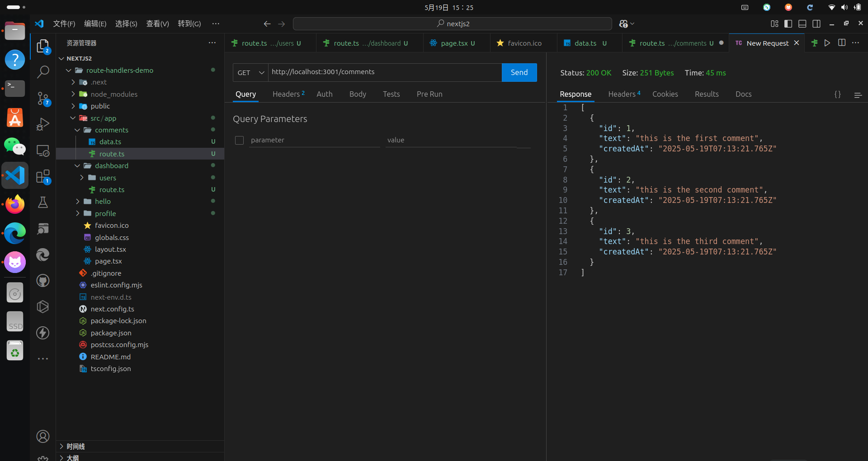Screen dimensions: 868x461
Task: Toggle the bottom panel layout button
Action: [x=802, y=24]
